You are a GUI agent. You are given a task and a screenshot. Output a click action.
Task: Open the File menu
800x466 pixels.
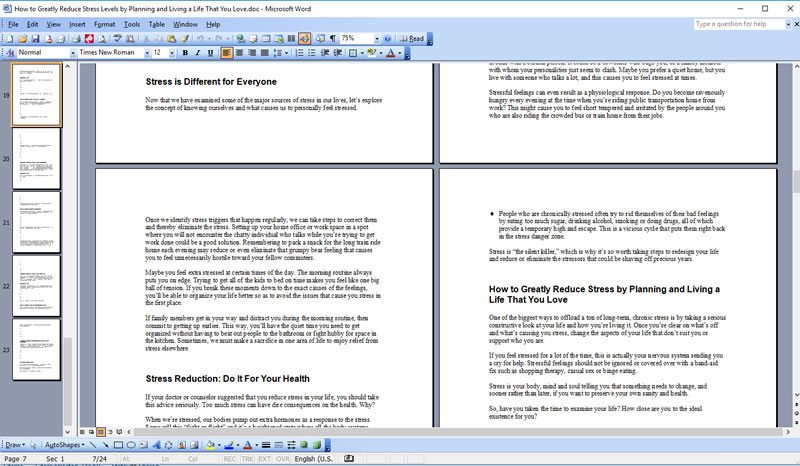[x=13, y=24]
